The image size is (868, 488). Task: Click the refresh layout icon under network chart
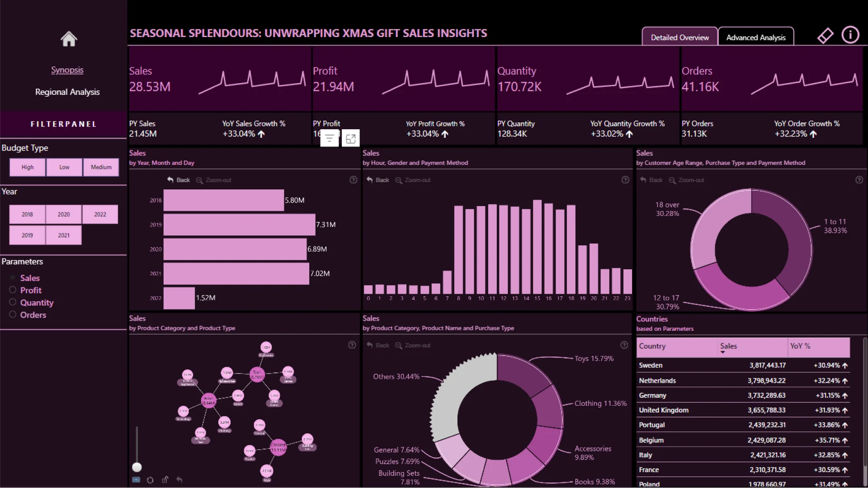coord(150,480)
